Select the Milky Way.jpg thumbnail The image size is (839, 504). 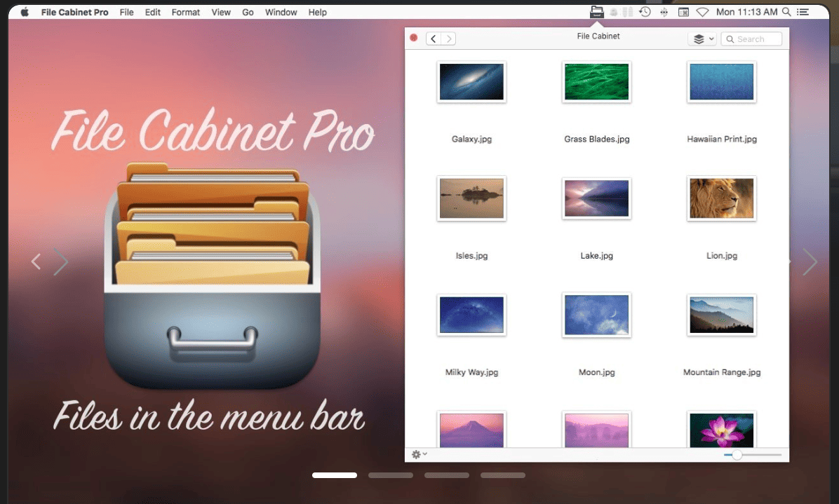point(471,315)
